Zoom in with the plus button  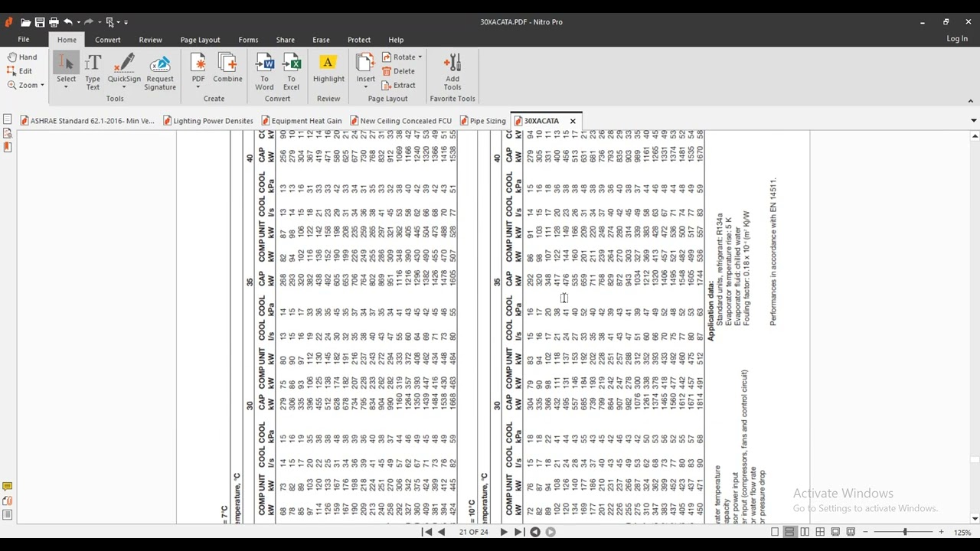point(941,532)
